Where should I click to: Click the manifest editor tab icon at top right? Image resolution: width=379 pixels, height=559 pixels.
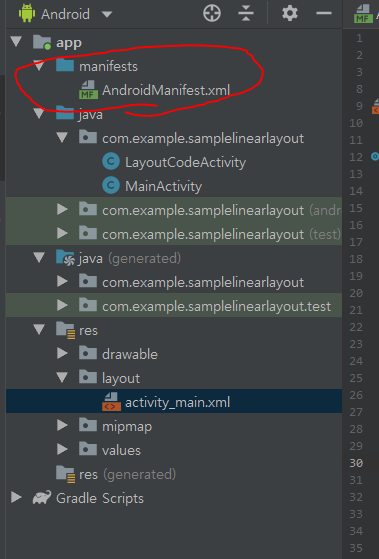coord(363,15)
